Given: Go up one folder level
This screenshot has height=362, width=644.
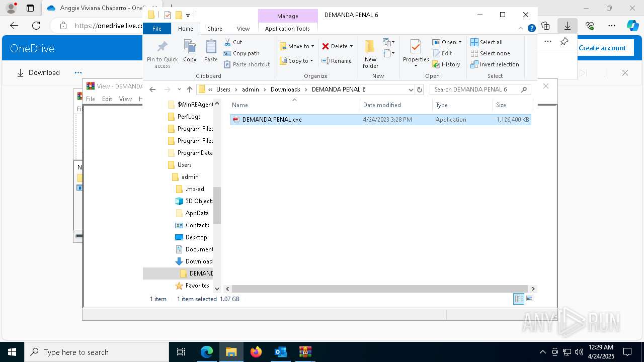Looking at the screenshot, I should coord(189,89).
